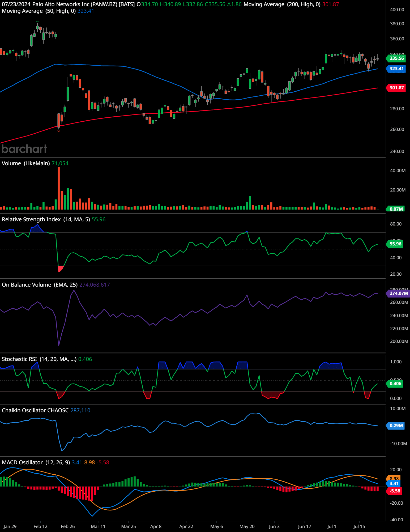This screenshot has height=532, width=410.
Task: Click the MACD Oscillator (12, 26, 9) label
Action: (36, 462)
